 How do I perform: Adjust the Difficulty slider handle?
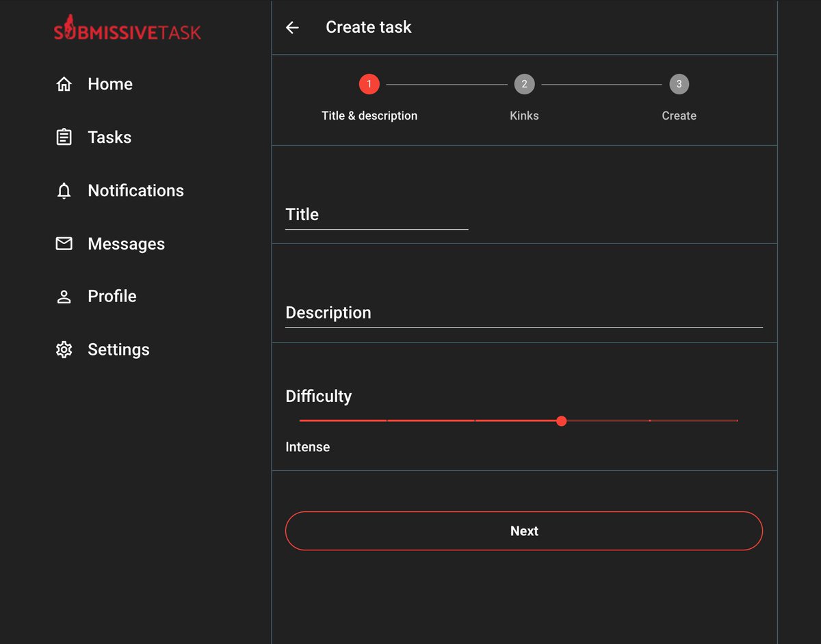click(x=562, y=421)
